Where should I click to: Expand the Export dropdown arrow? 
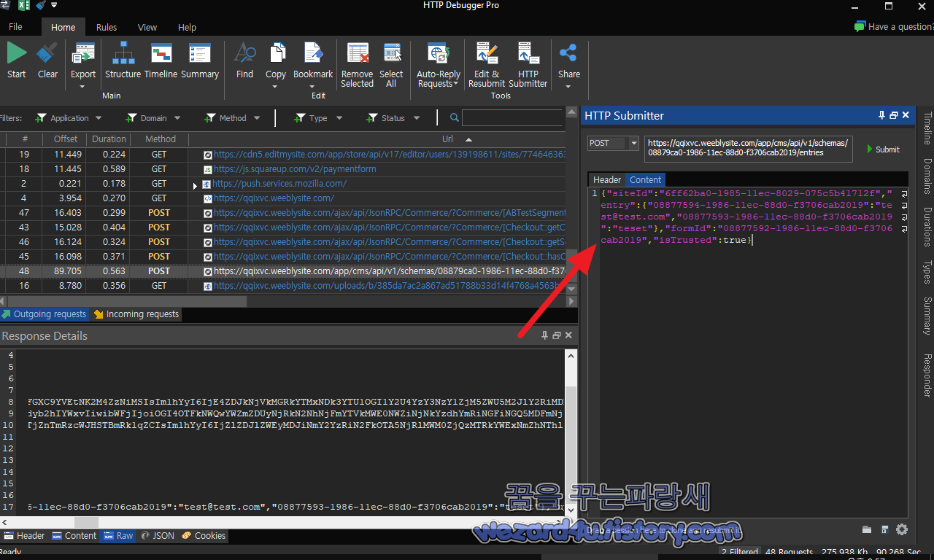(82, 87)
